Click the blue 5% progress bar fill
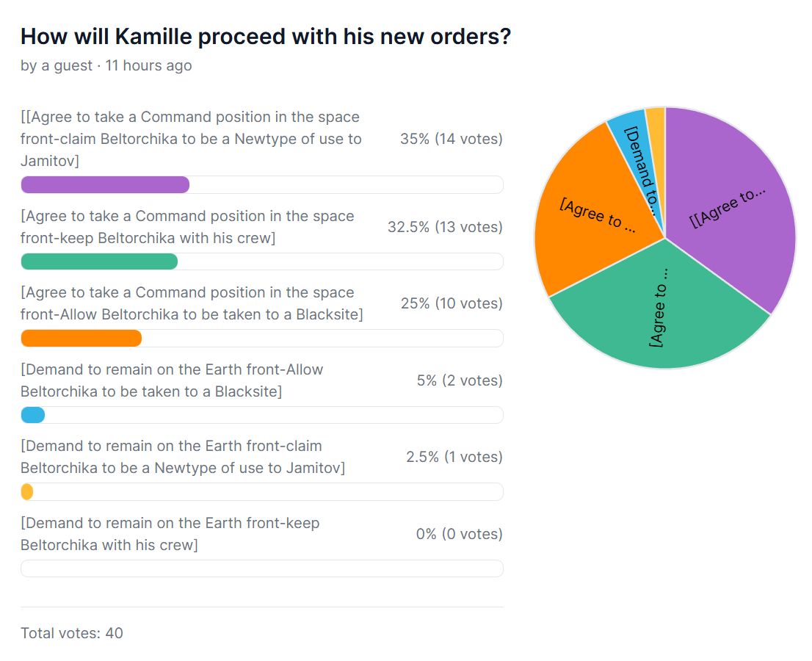 33,415
